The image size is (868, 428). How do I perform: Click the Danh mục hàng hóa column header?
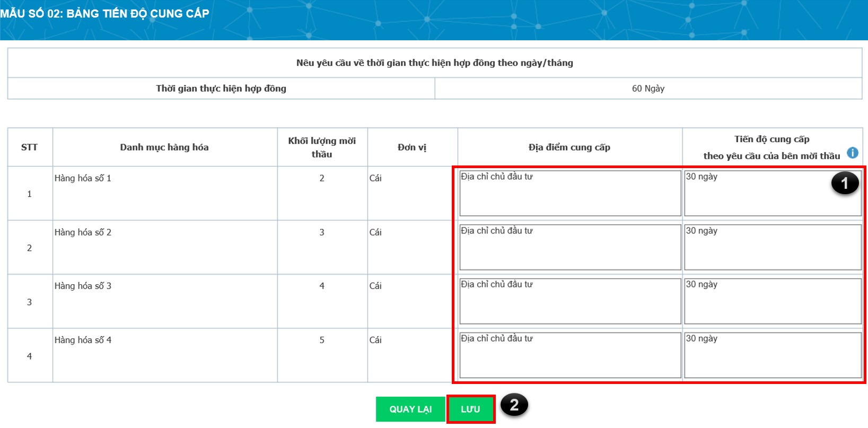(x=164, y=147)
